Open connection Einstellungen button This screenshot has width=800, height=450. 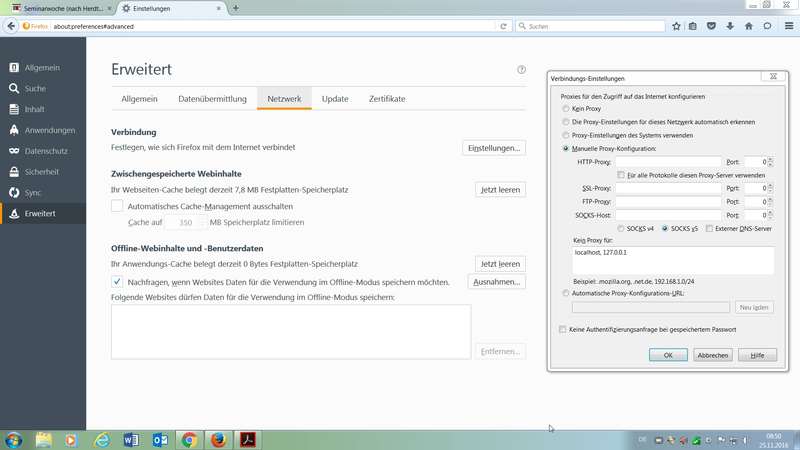(x=494, y=148)
